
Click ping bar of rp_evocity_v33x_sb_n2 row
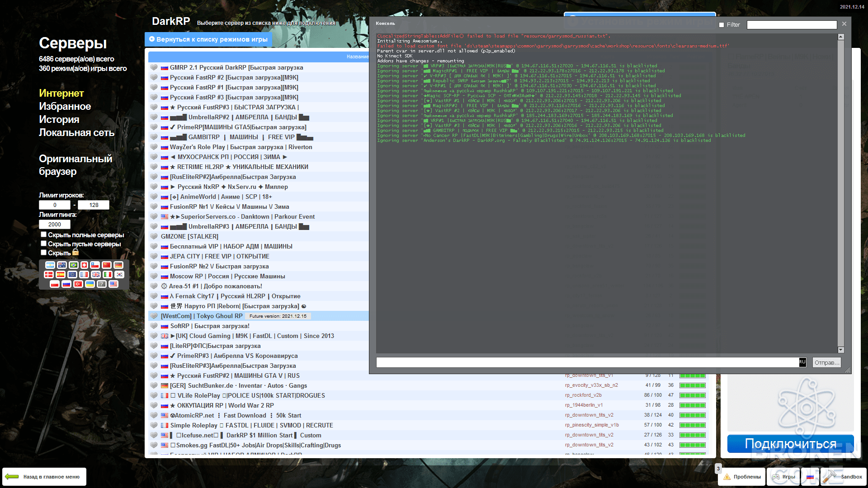click(692, 385)
